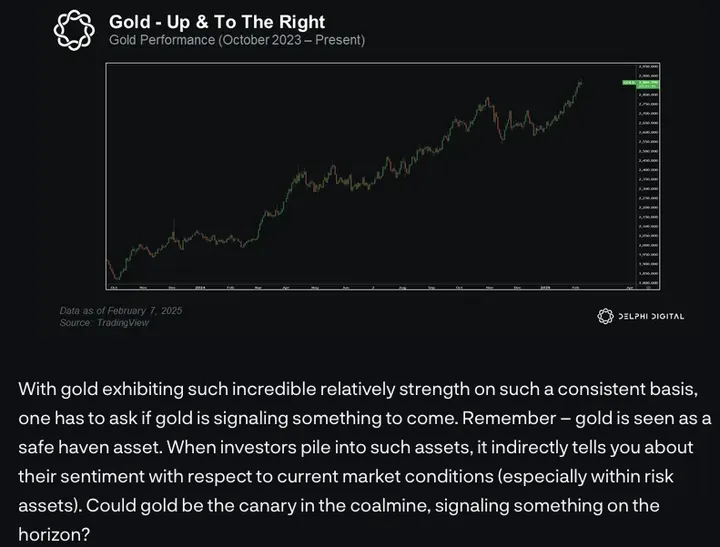Click the paragraph's opening words "With gold exhibiting"
Viewport: 720px width, 547px height.
click(93, 388)
